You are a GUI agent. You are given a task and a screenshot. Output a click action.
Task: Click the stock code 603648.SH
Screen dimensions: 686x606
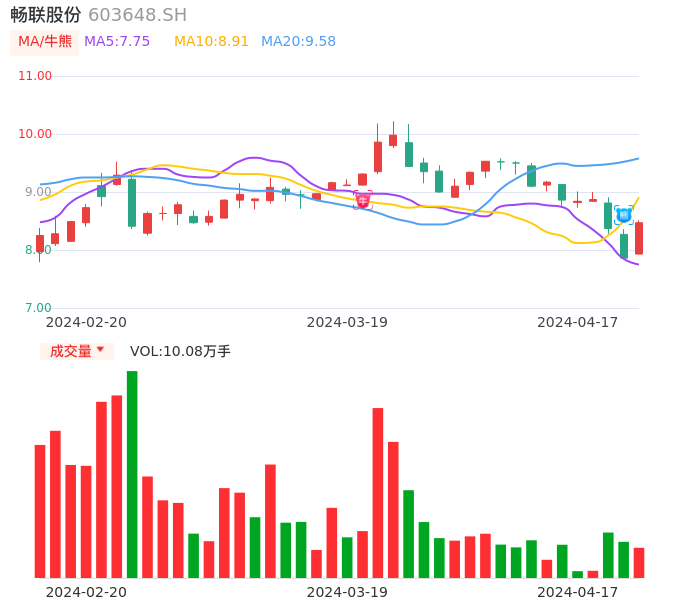coord(137,15)
